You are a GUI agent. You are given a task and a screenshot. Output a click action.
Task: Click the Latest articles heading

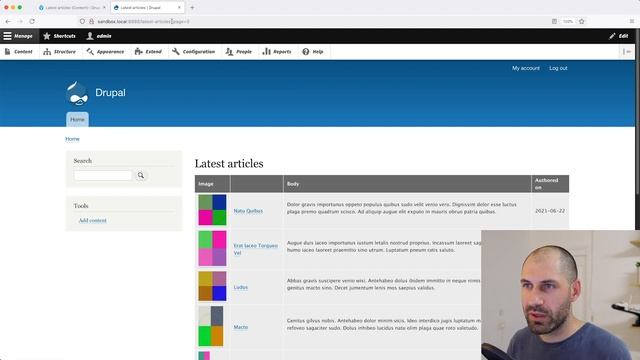click(229, 164)
